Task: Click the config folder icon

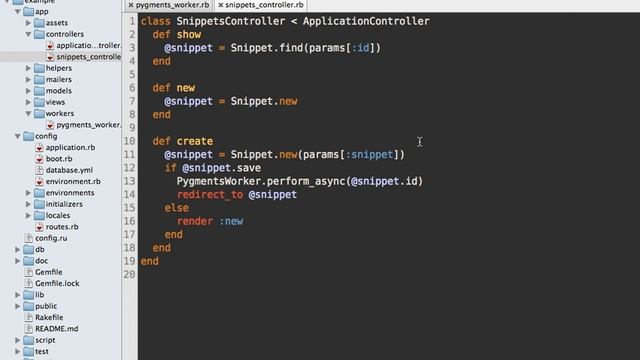Action: tap(29, 136)
